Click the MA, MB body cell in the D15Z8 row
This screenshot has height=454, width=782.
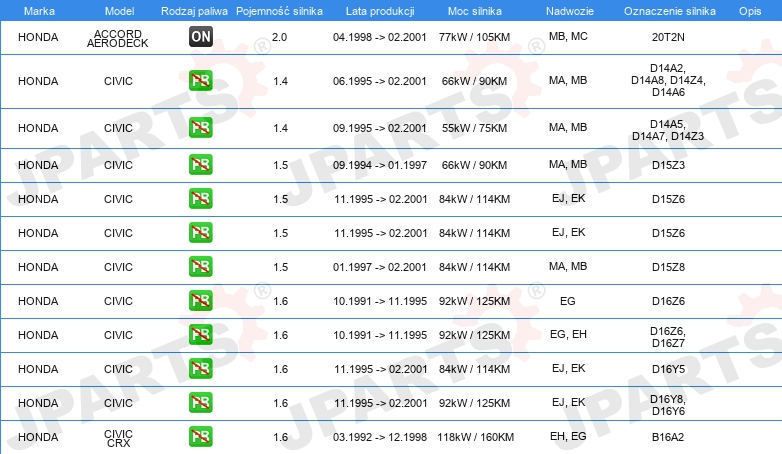point(568,266)
